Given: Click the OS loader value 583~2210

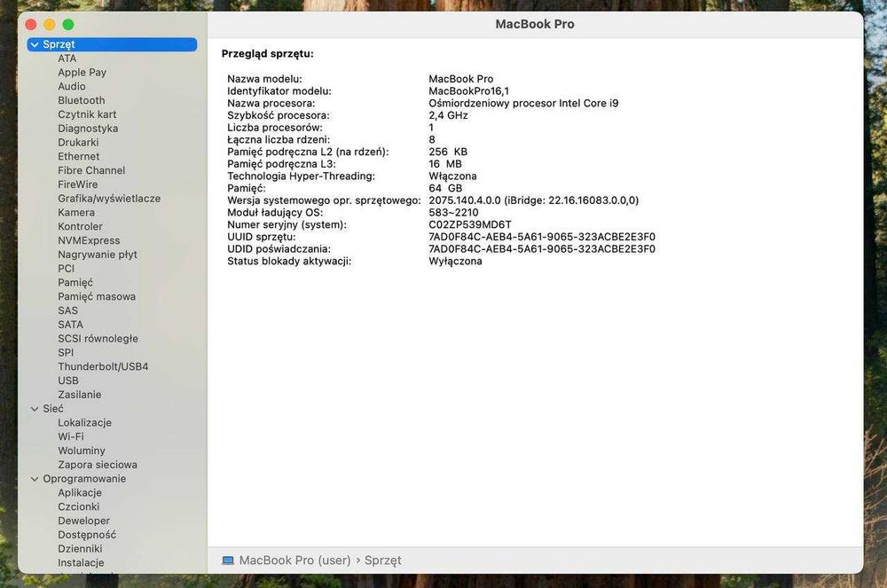Looking at the screenshot, I should [453, 213].
